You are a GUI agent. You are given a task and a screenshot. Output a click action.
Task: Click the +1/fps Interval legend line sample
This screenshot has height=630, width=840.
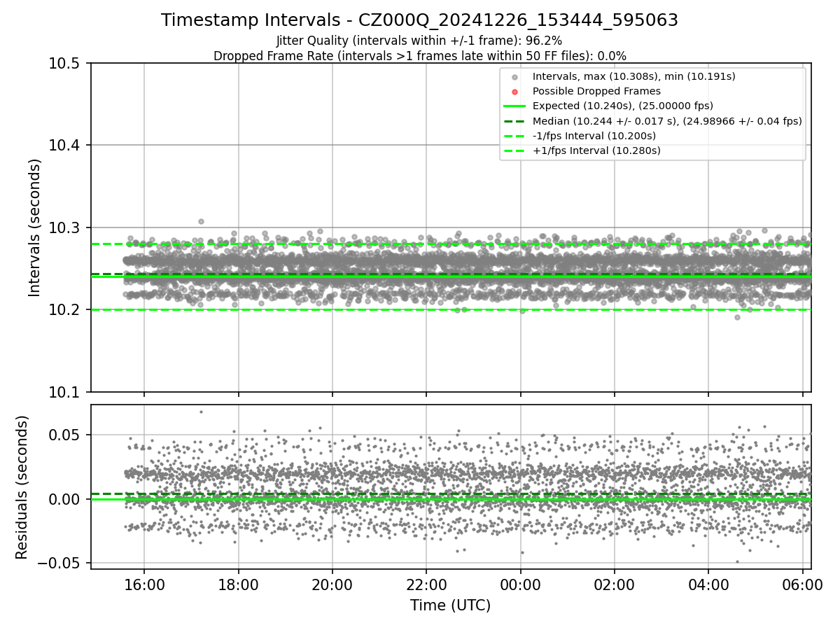click(514, 150)
